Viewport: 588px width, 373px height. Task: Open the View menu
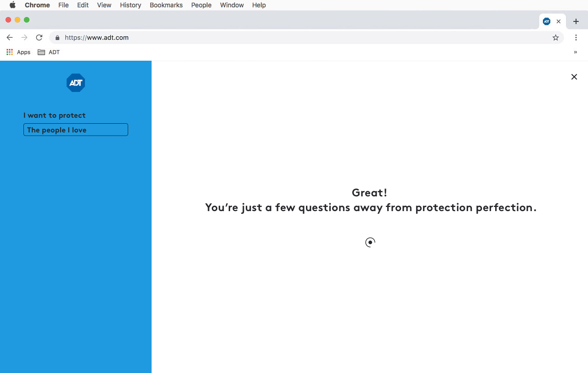pyautogui.click(x=104, y=5)
